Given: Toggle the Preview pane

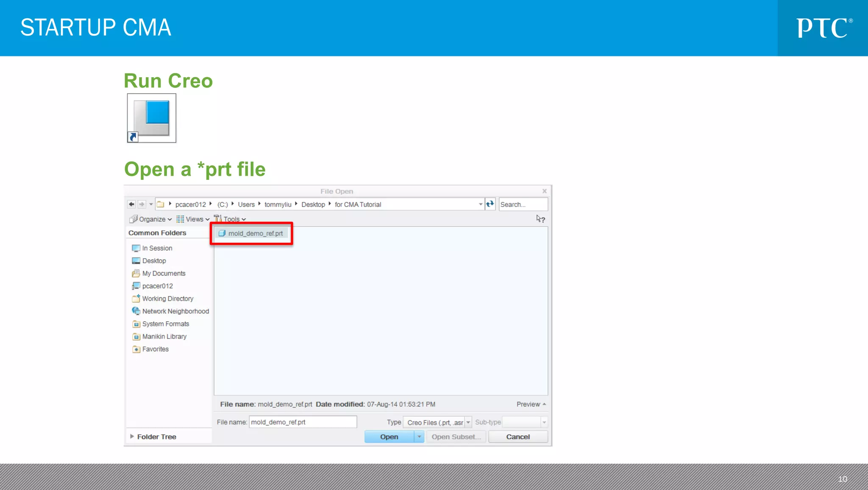Looking at the screenshot, I should [x=531, y=404].
